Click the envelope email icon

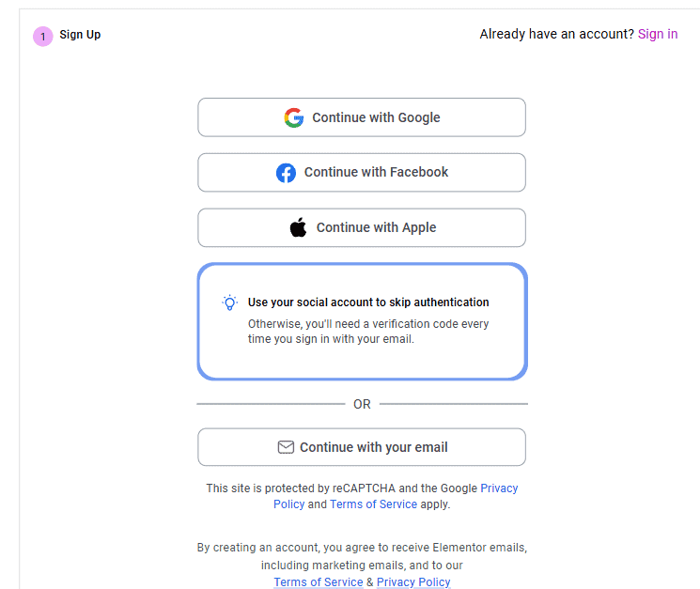click(286, 447)
